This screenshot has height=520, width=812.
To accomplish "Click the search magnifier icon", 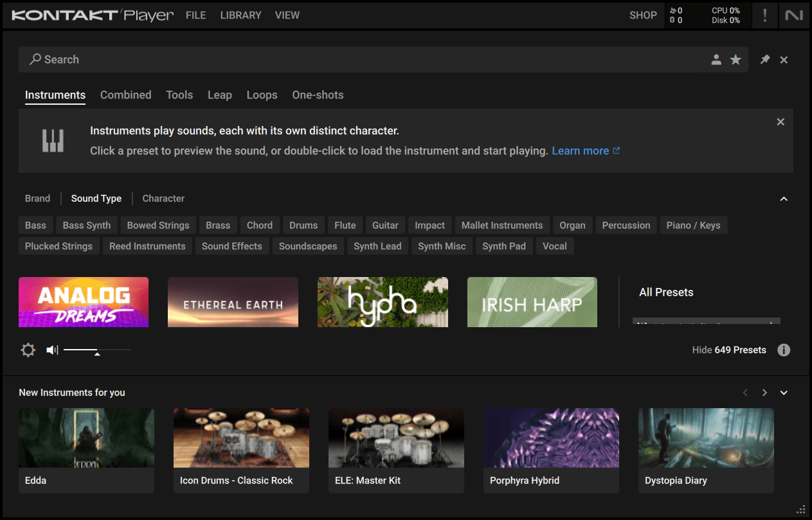I will 35,59.
